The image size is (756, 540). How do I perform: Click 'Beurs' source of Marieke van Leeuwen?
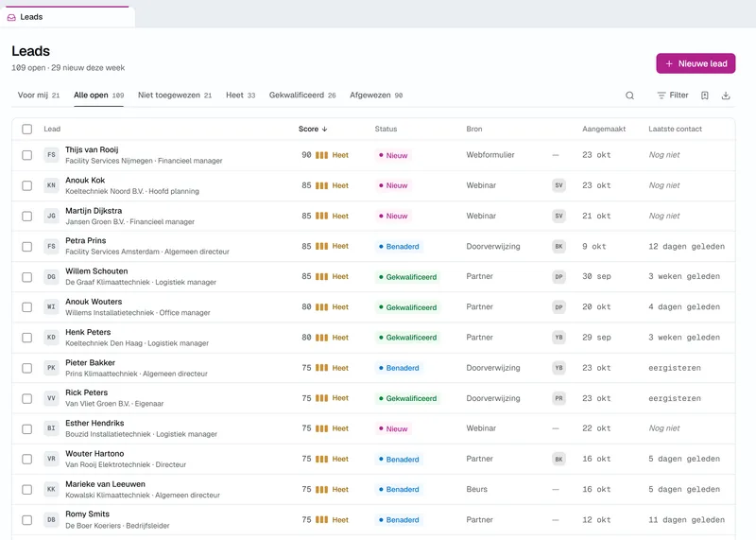(477, 489)
